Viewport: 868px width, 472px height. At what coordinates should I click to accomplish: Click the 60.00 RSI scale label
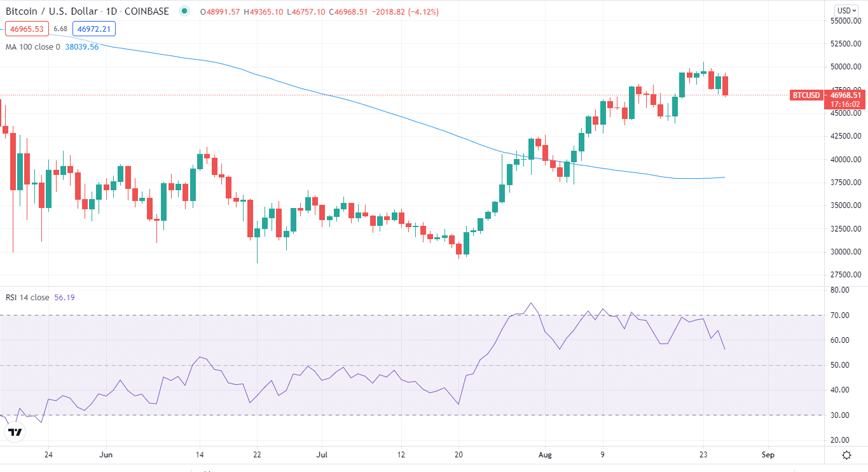841,340
